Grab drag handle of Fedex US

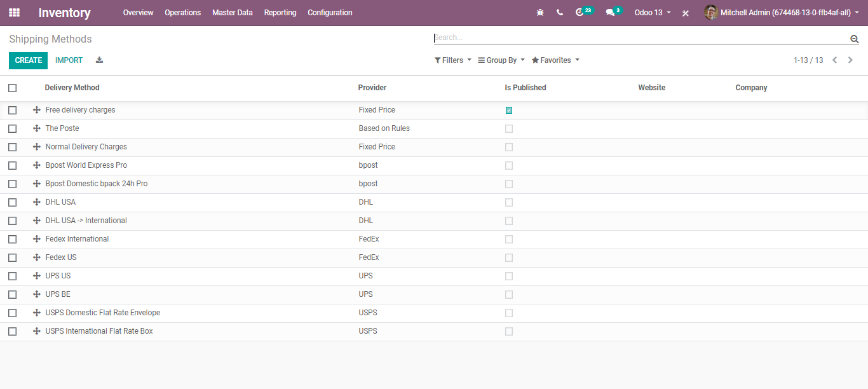pos(37,257)
